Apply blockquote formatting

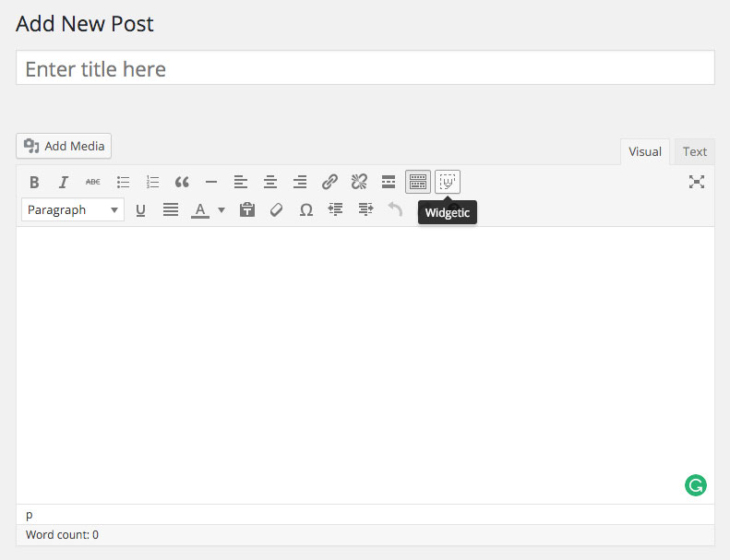(x=182, y=182)
